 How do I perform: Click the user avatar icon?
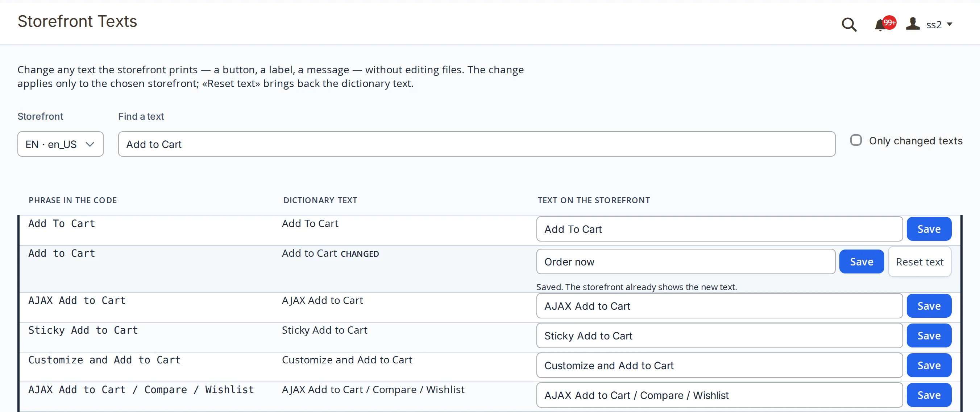coord(912,24)
